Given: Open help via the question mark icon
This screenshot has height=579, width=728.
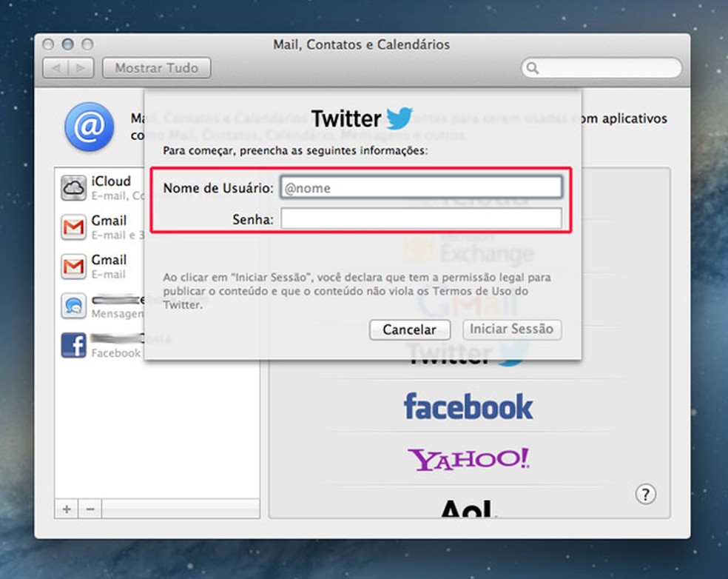Looking at the screenshot, I should [x=647, y=494].
